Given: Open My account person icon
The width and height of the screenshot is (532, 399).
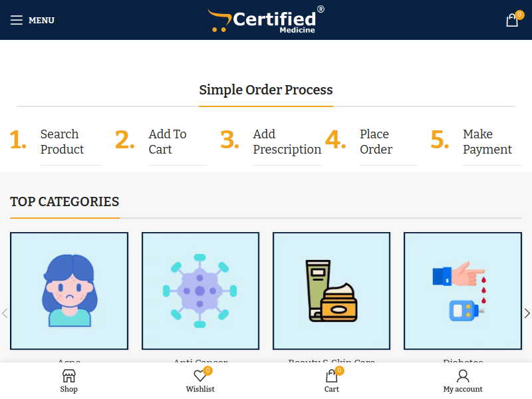Looking at the screenshot, I should (463, 376).
